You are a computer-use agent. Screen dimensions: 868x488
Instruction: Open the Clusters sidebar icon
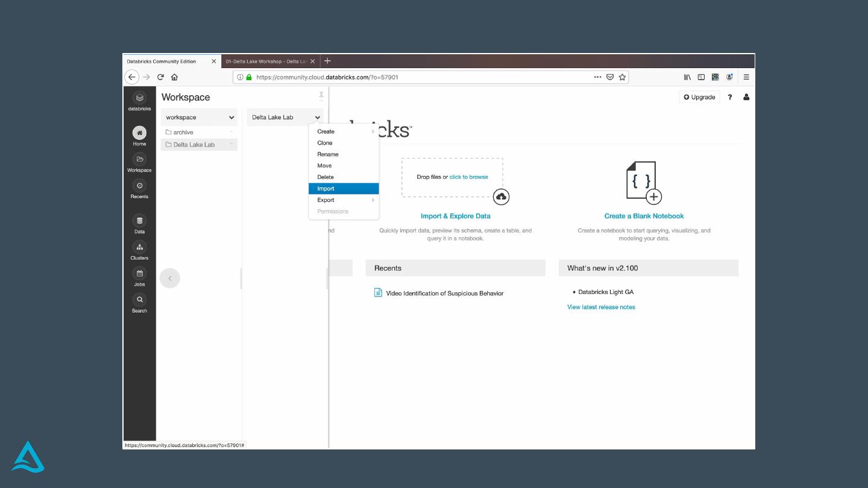click(139, 248)
